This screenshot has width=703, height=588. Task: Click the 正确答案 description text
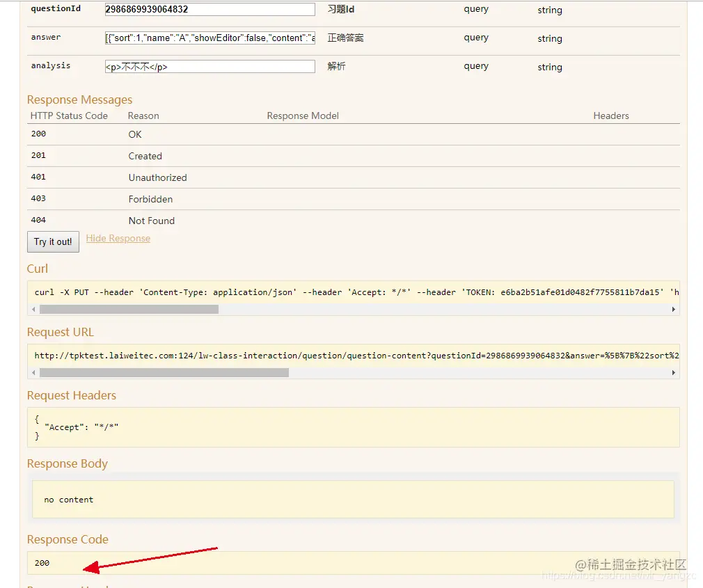pos(346,38)
